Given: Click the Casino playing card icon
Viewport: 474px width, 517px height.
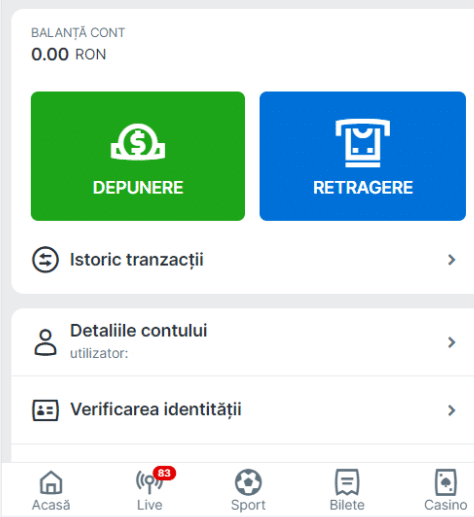Looking at the screenshot, I should point(446,482).
